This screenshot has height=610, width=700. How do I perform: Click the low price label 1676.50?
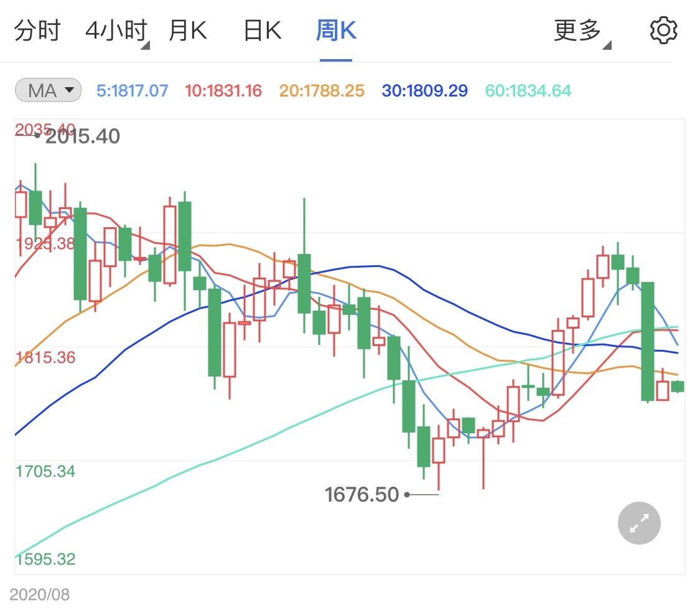(x=362, y=494)
